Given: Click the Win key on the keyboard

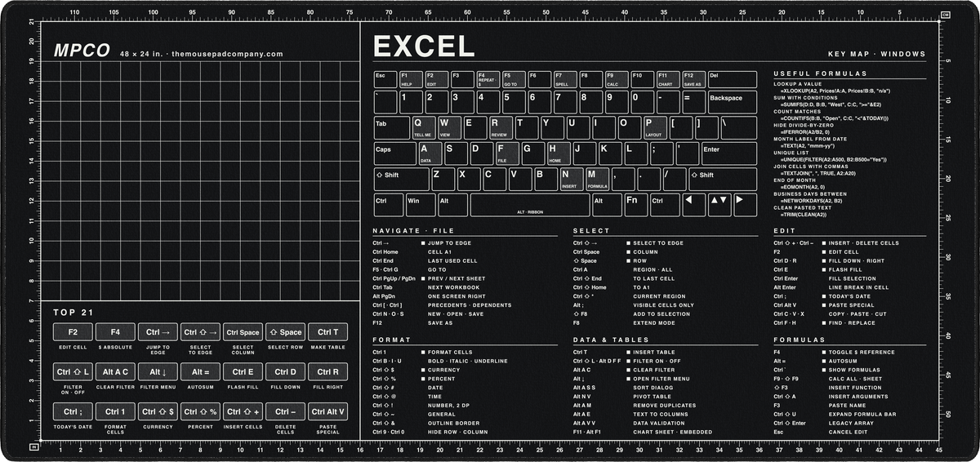Looking at the screenshot, I should click(420, 205).
